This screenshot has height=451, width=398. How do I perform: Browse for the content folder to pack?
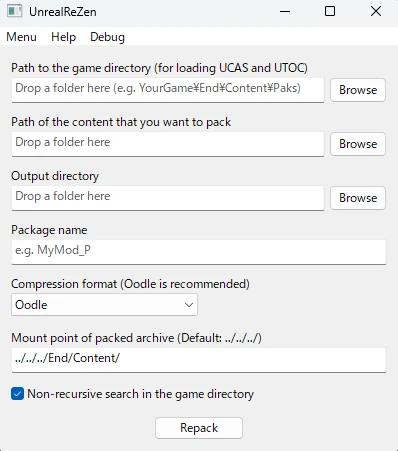tap(358, 144)
